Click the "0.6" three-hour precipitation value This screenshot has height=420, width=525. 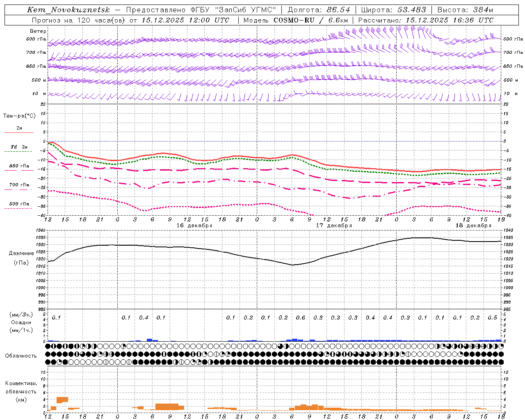click(x=301, y=318)
